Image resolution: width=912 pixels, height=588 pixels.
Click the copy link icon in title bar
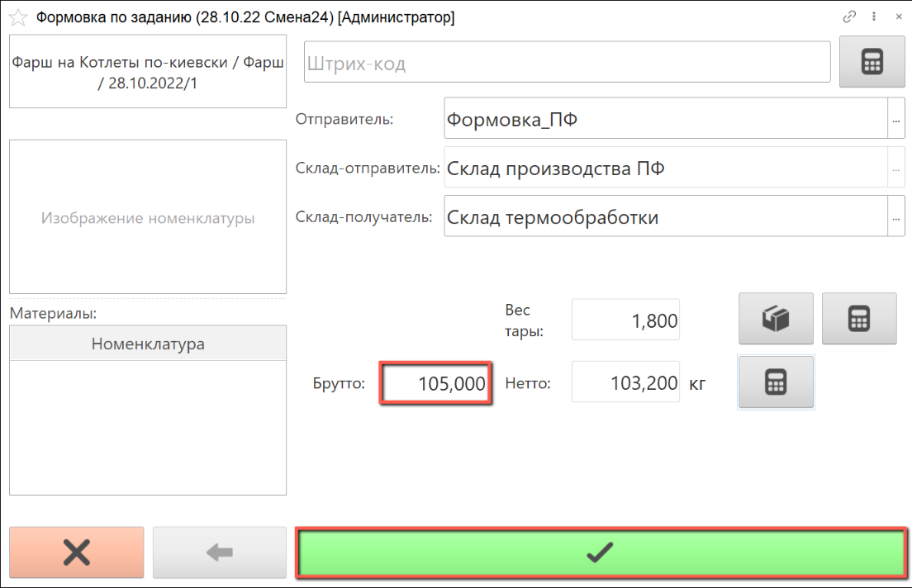849,17
